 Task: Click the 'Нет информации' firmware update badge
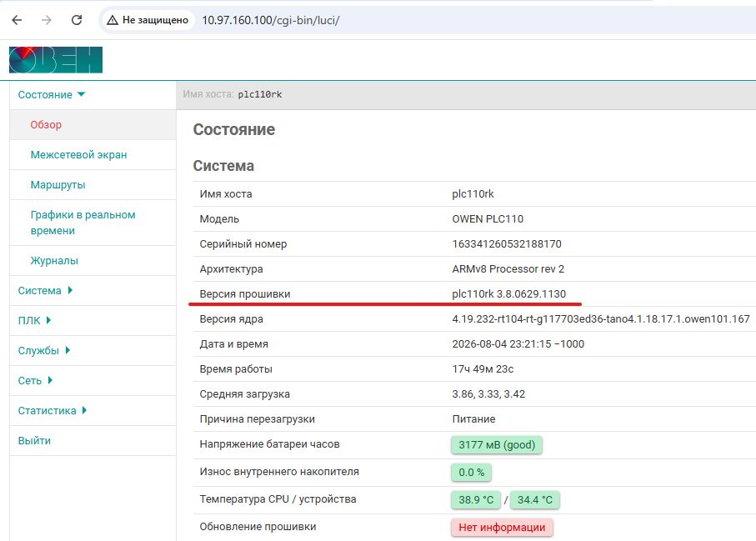click(x=502, y=528)
